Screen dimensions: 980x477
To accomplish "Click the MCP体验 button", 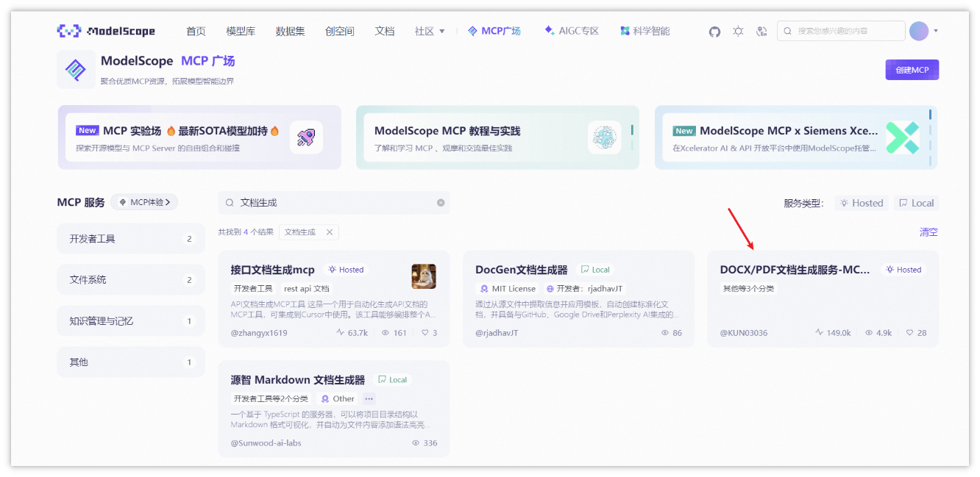I will (x=144, y=202).
